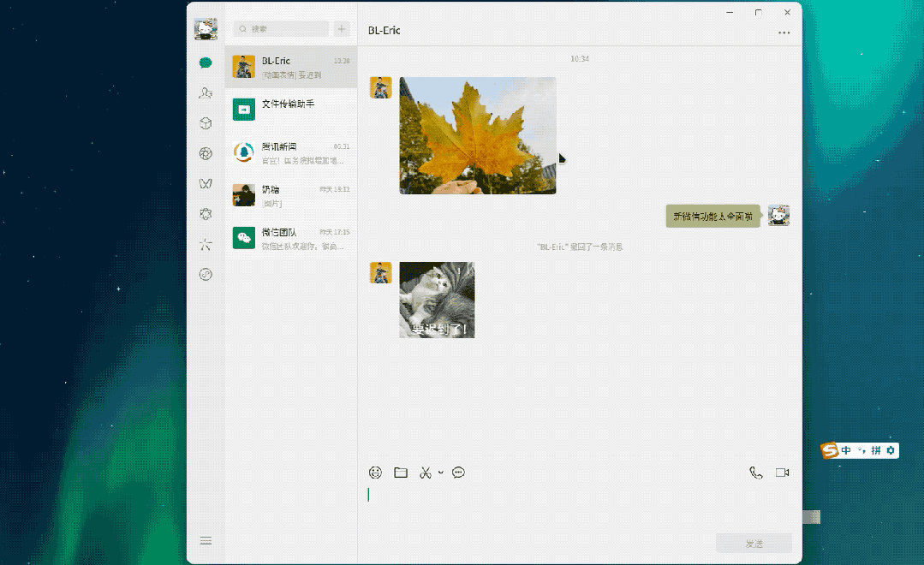Open Moments via the aperture icon
The height and width of the screenshot is (565, 924).
pos(205,152)
